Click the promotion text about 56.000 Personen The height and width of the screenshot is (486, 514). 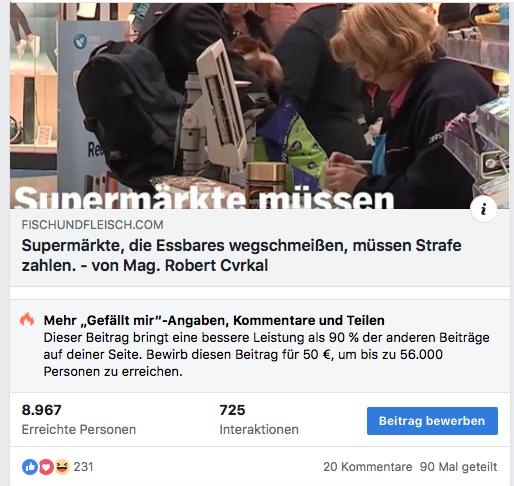266,354
